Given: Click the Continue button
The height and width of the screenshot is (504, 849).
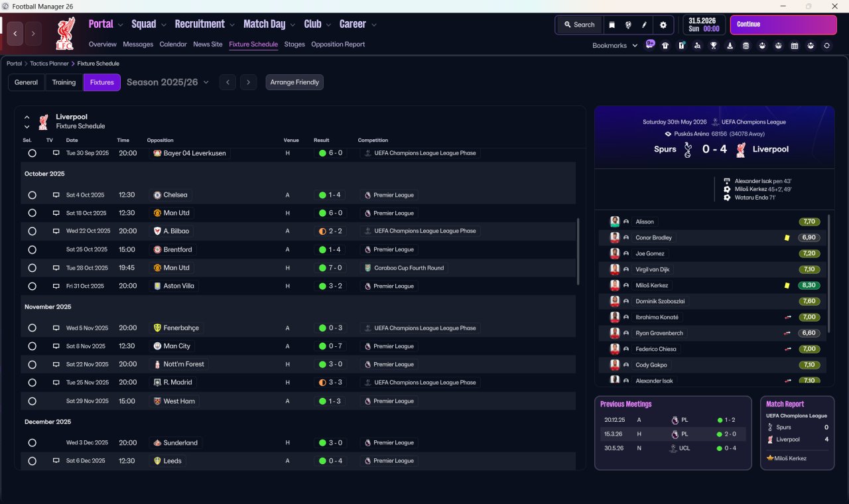Looking at the screenshot, I should tap(783, 25).
